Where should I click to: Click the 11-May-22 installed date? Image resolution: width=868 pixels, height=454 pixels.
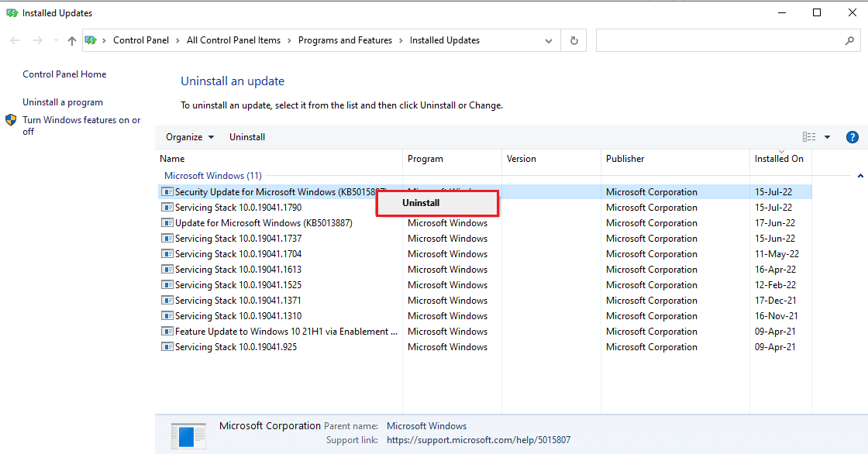click(x=777, y=254)
